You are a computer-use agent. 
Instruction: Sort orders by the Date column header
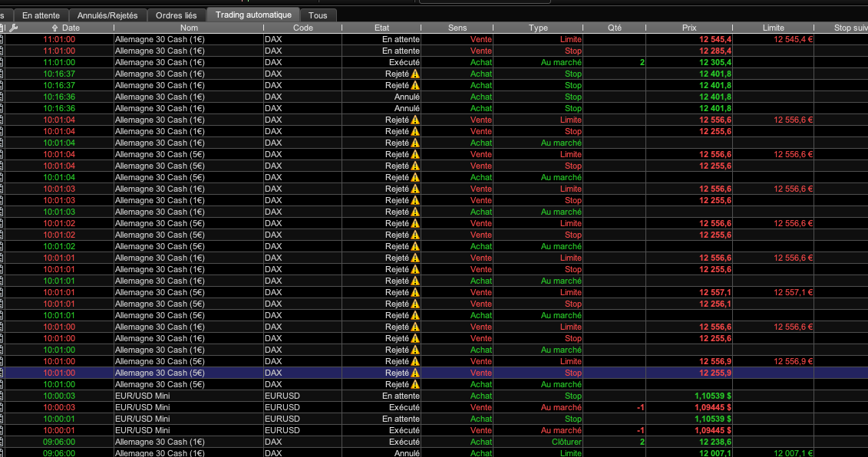71,28
